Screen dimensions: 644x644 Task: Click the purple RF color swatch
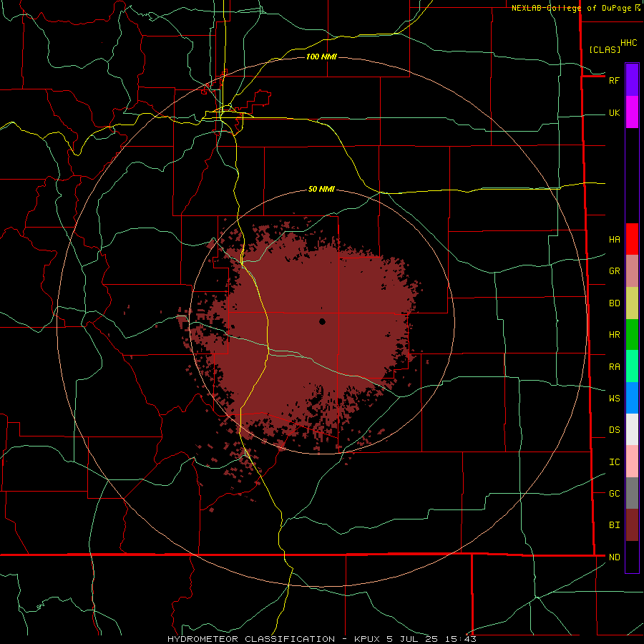(x=632, y=80)
